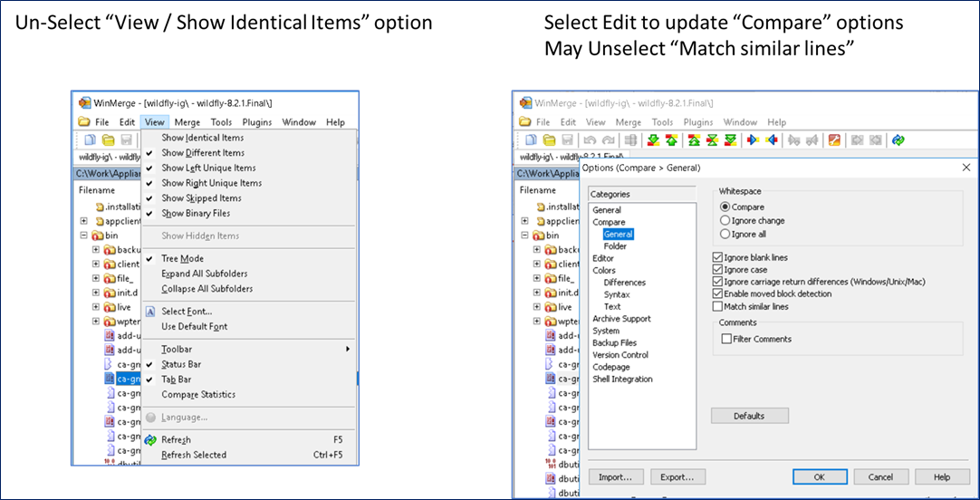The width and height of the screenshot is (980, 500).
Task: Click the Refresh toolbar icon behind the Options dialog
Action: (x=898, y=139)
